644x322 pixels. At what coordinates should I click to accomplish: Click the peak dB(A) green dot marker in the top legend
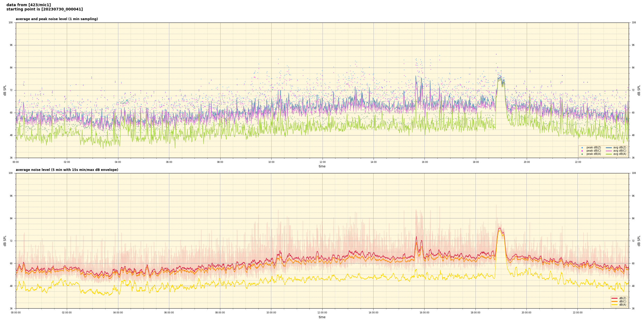[x=582, y=154]
